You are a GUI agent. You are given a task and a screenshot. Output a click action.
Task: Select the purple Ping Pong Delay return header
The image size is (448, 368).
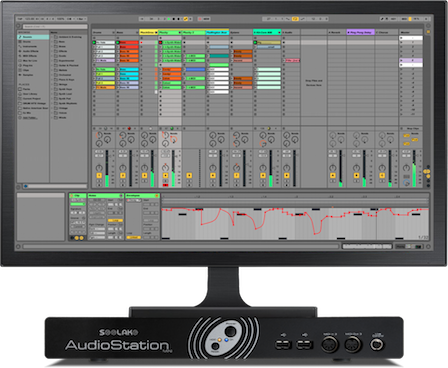361,32
